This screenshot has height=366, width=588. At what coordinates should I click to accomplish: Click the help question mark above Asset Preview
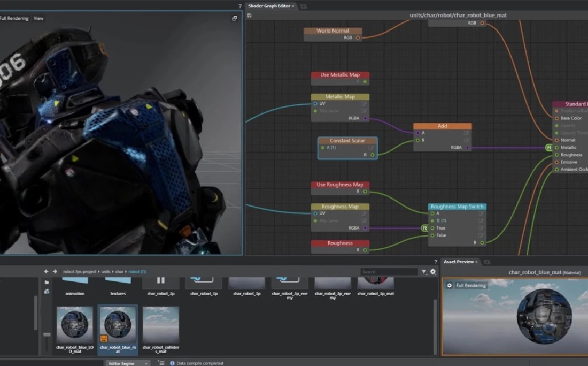click(436, 262)
